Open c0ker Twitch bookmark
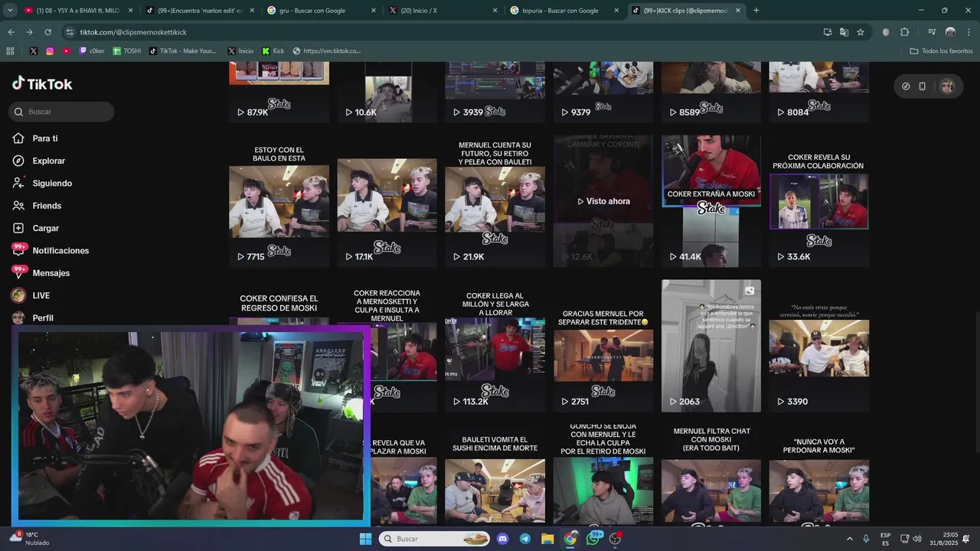The width and height of the screenshot is (980, 551). (x=92, y=51)
